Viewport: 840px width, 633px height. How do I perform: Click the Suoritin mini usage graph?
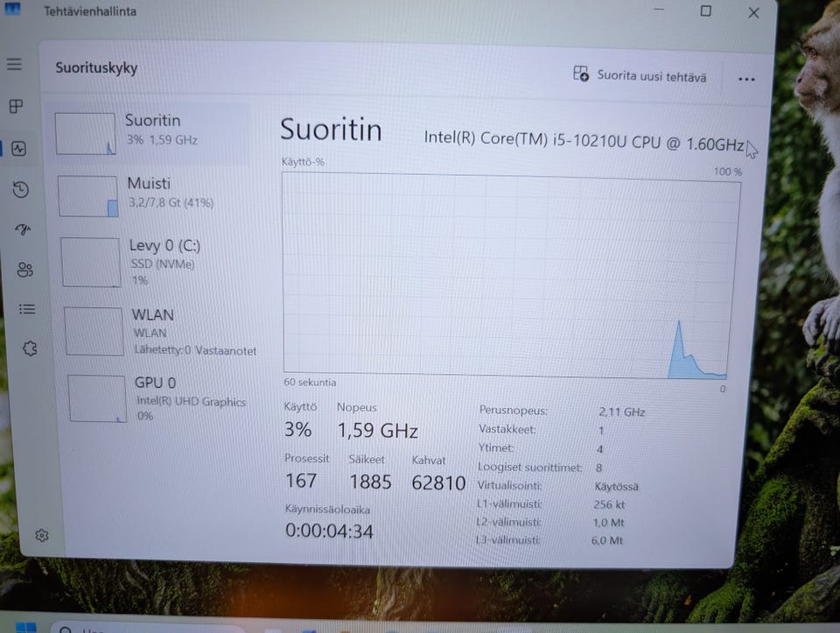click(85, 134)
